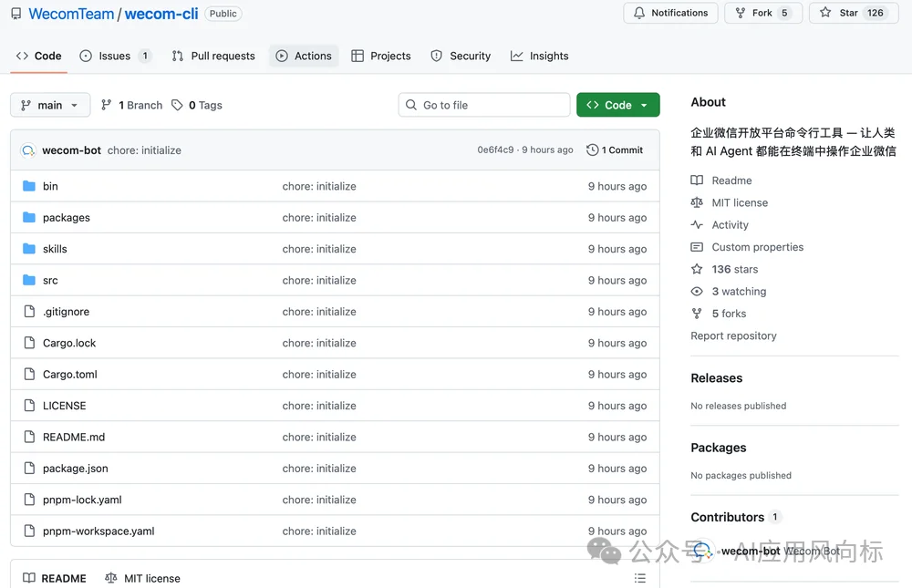Open the README outline list icon

[x=640, y=578]
